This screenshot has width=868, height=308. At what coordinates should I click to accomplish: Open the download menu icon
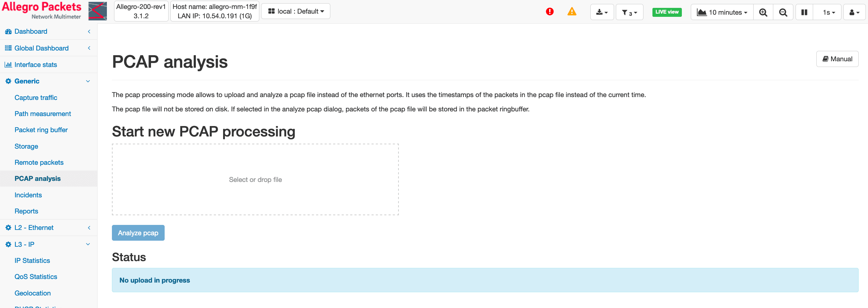coord(602,12)
